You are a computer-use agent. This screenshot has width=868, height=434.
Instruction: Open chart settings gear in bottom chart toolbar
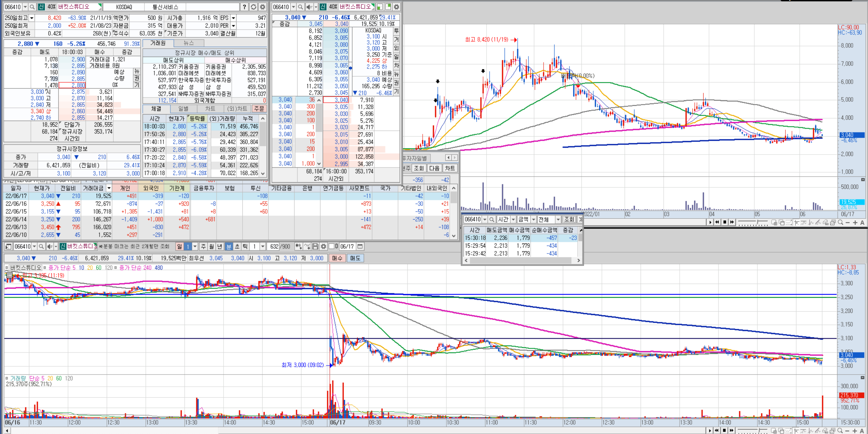point(323,246)
